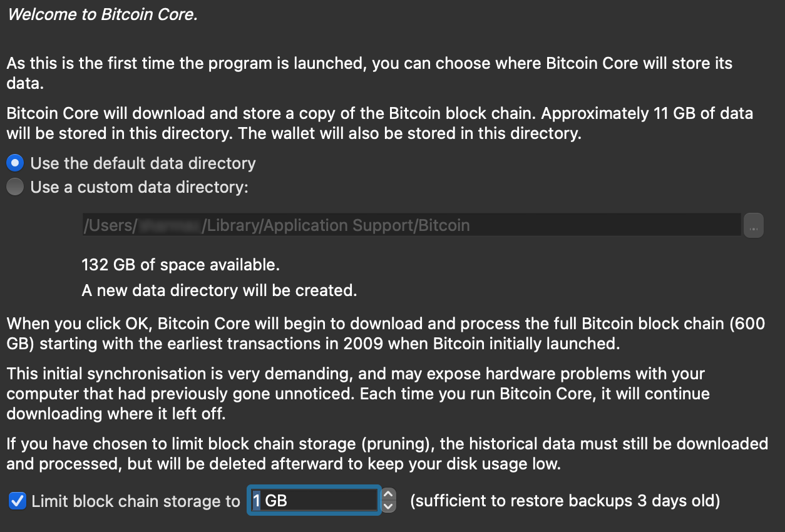
Task: Click the initial synchronisation warning paragraph
Action: (x=358, y=394)
